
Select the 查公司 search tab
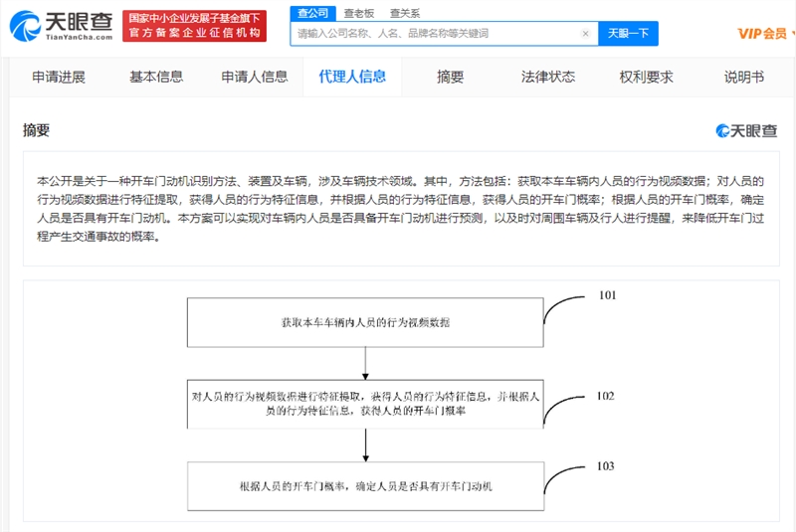point(312,13)
